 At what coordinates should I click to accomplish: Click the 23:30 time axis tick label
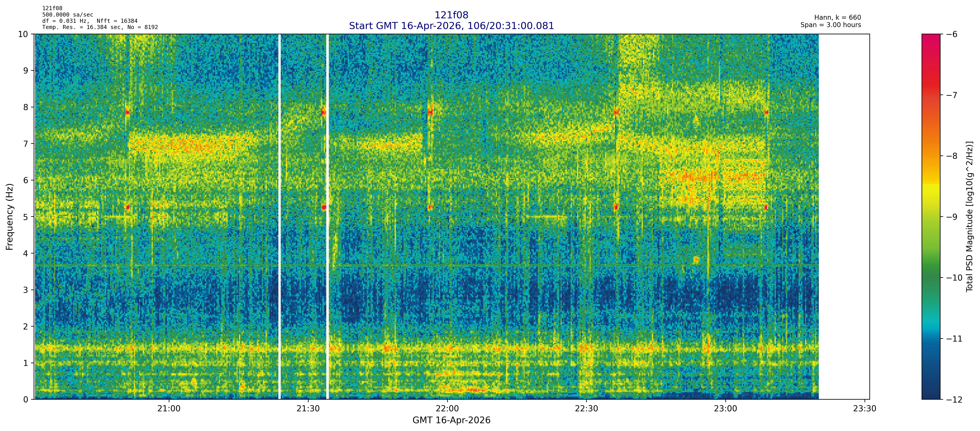click(865, 409)
